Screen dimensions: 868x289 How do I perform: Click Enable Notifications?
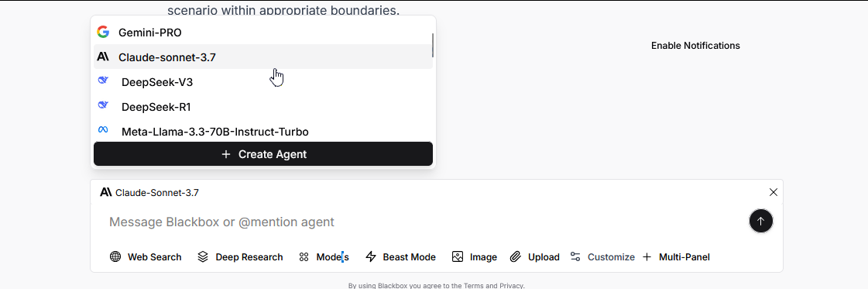(695, 46)
